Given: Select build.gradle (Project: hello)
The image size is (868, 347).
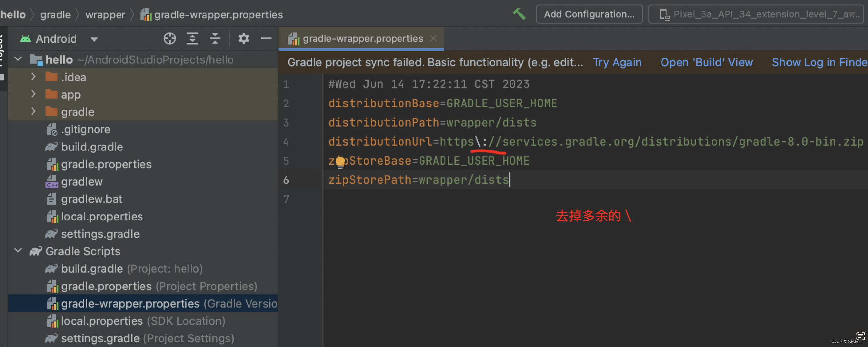Looking at the screenshot, I should 132,269.
